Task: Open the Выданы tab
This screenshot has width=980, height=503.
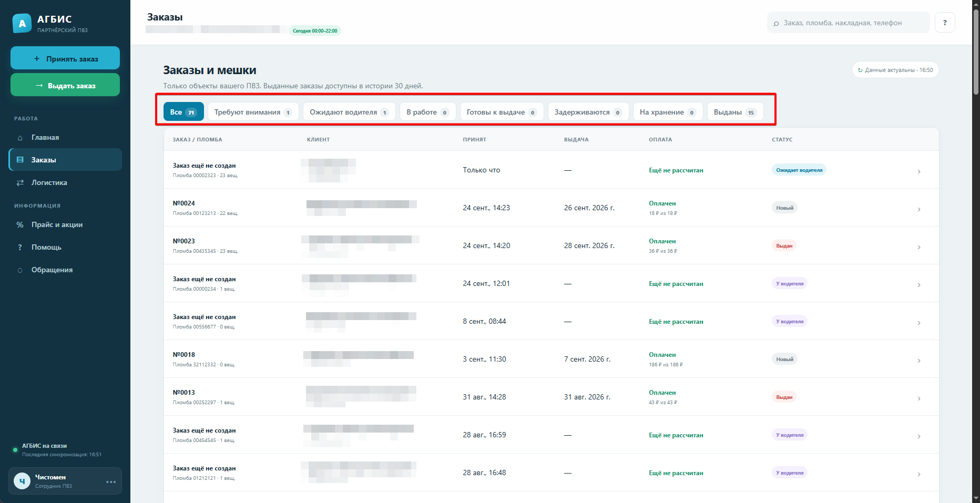Action: [x=735, y=112]
